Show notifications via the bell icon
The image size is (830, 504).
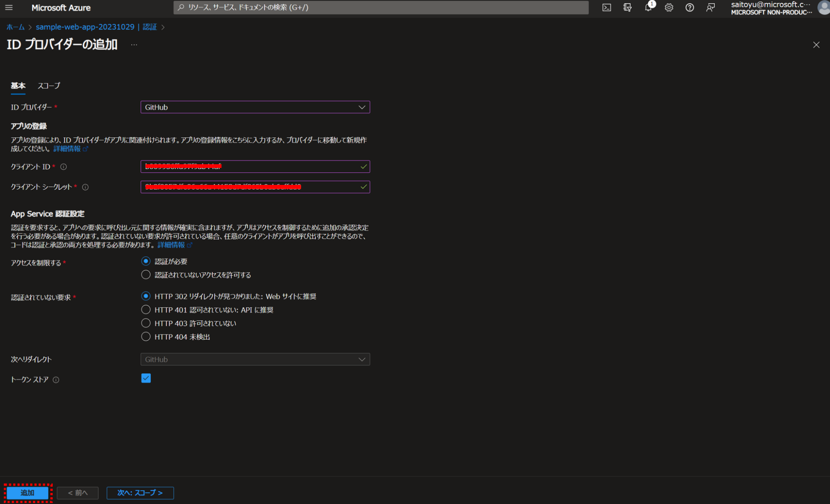pos(648,8)
